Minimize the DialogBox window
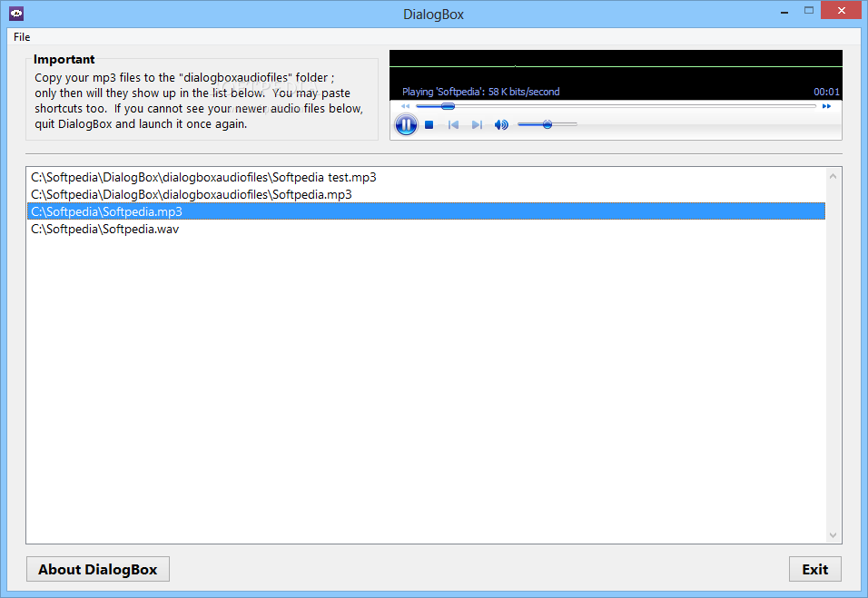This screenshot has width=868, height=598. pos(784,12)
